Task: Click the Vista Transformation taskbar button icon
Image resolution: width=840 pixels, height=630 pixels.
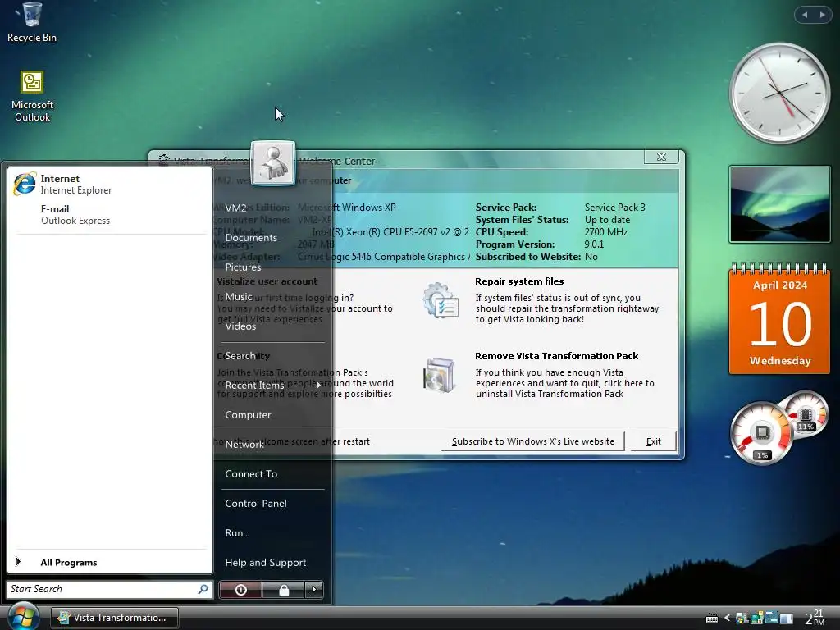Action: 64,618
